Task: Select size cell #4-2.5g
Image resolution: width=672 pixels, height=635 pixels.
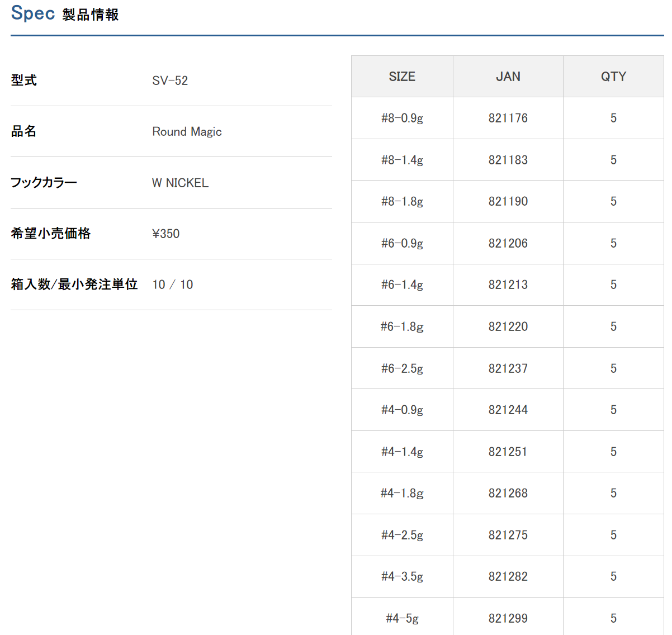Action: click(402, 535)
